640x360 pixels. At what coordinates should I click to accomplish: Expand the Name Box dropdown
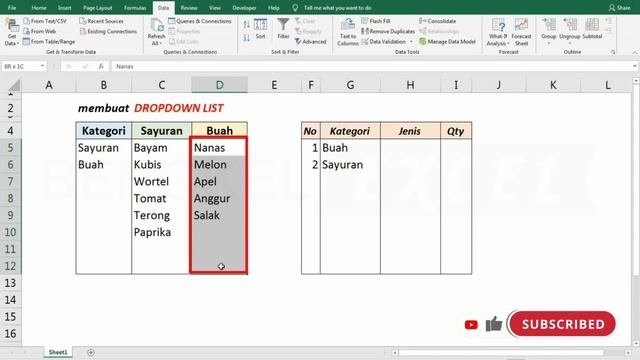42,66
